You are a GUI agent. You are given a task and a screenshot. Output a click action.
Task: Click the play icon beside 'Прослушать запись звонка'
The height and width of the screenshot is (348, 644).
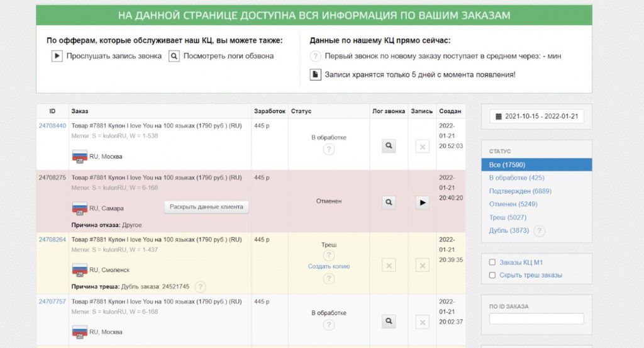(x=57, y=56)
